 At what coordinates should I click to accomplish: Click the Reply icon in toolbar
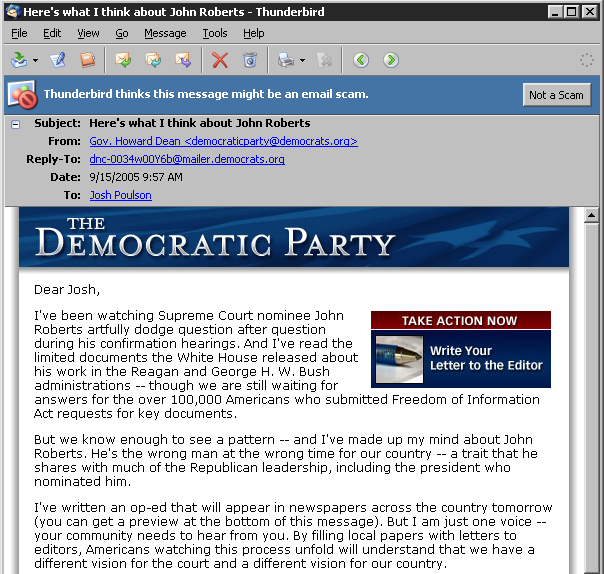pyautogui.click(x=123, y=60)
